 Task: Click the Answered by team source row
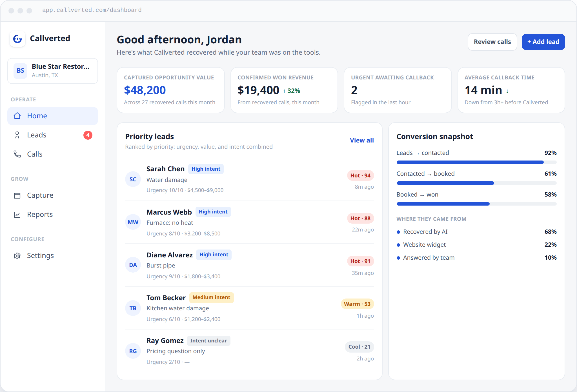coord(476,258)
